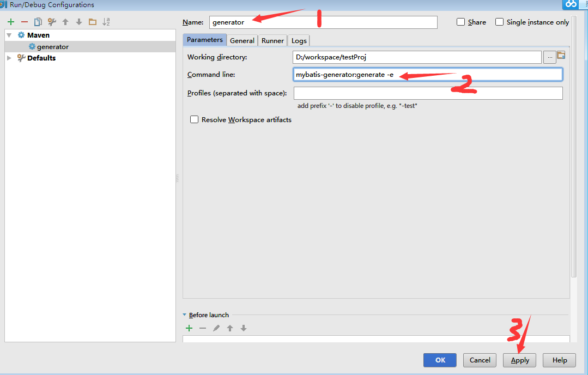Switch to the Runner tab
This screenshot has height=375, width=588.
(x=272, y=40)
